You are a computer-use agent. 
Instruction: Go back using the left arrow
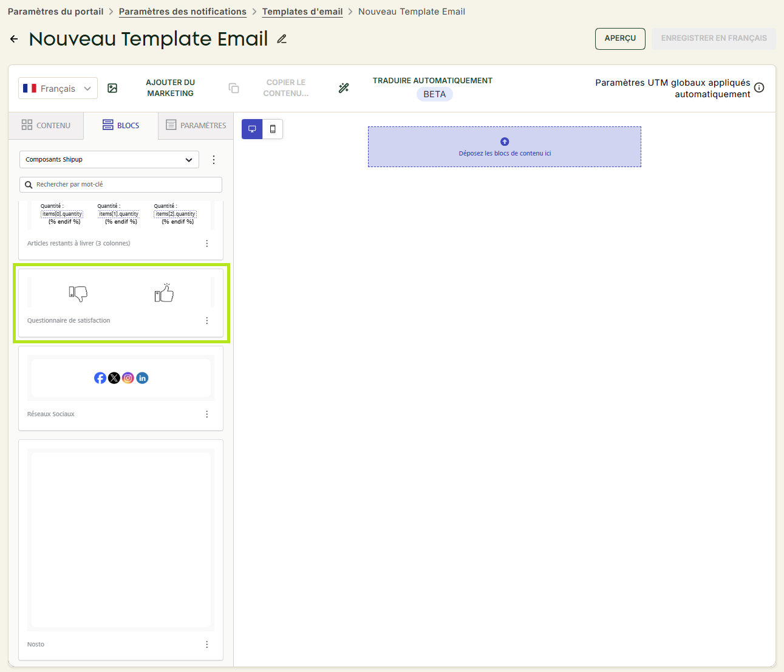[x=14, y=39]
